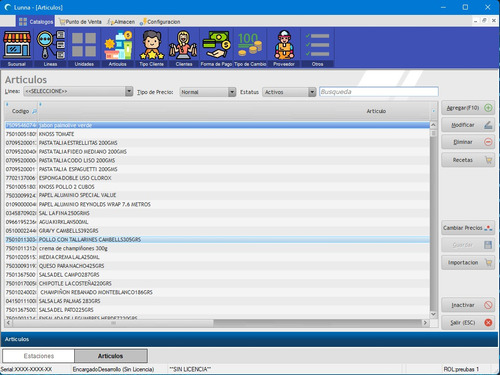Select row ESPONGA DOBLE USO CLOROX
Screen dimensions: 500x375
click(x=217, y=178)
